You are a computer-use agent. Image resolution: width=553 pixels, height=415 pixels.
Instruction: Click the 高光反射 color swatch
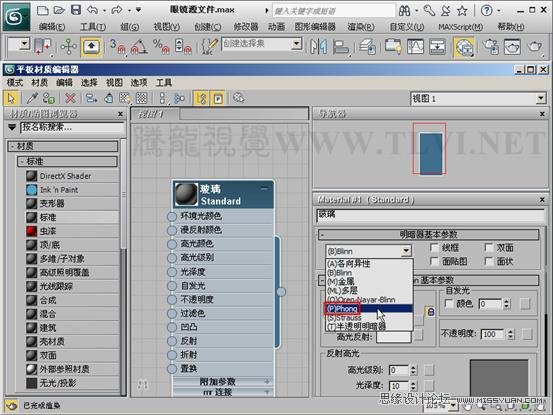click(x=394, y=337)
